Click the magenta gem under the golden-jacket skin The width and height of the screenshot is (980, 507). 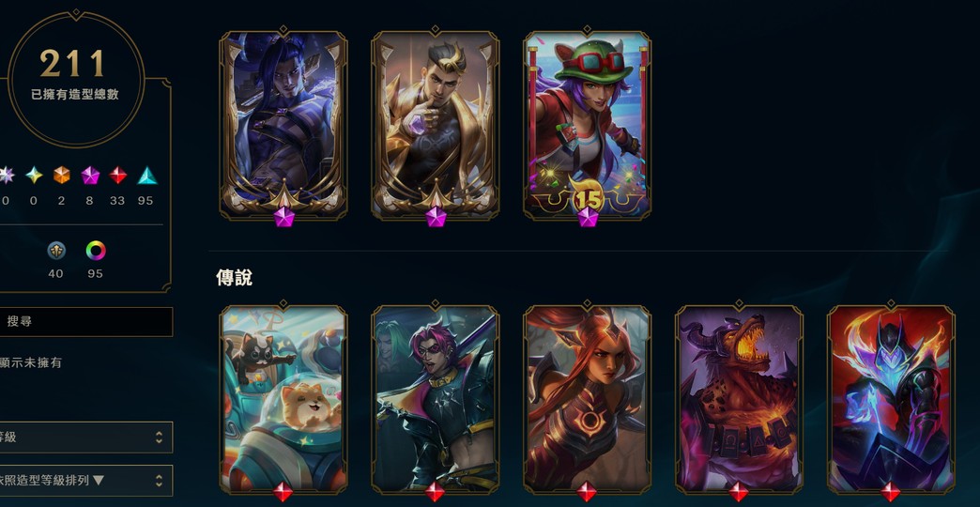coord(436,217)
